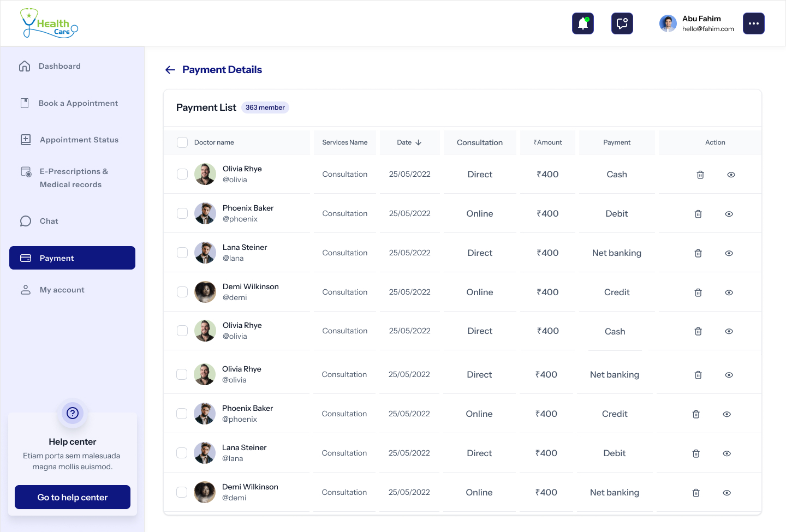This screenshot has width=786, height=532.
Task: Delete Demi Wilkinson's Net banking payment
Action: coord(696,493)
